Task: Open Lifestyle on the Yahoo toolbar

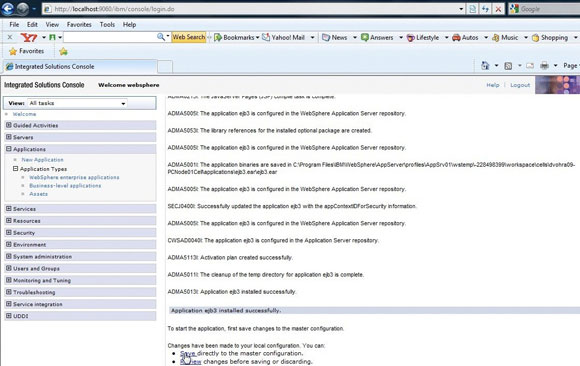Action: [x=422, y=37]
